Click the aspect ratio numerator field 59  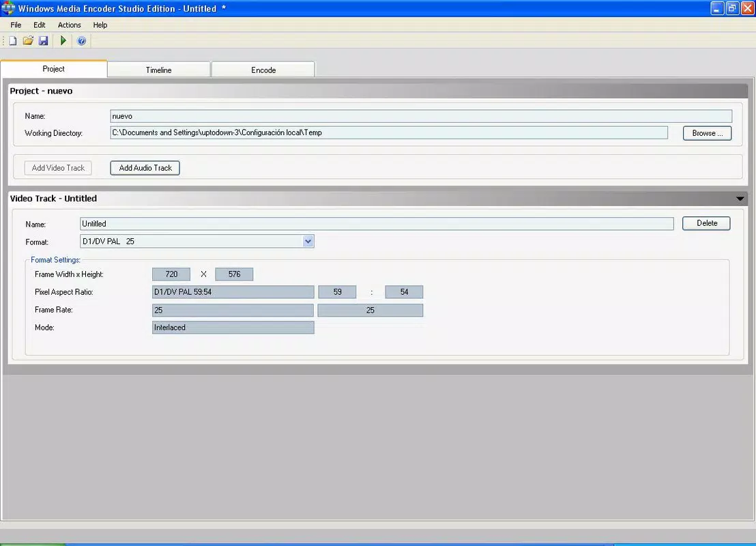pyautogui.click(x=337, y=292)
